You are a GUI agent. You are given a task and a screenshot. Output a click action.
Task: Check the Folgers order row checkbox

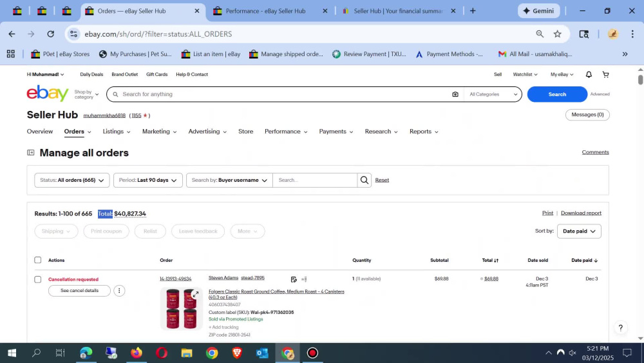pyautogui.click(x=38, y=280)
